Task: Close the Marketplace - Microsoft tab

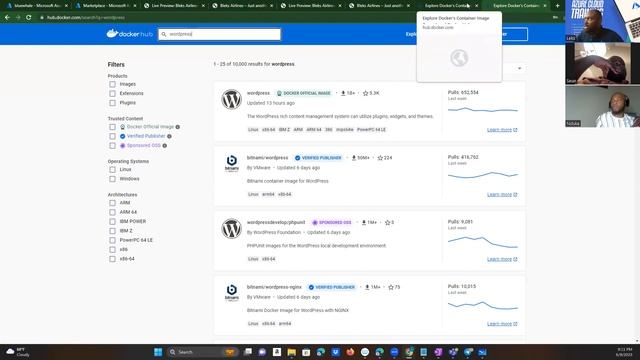Action: click(135, 6)
